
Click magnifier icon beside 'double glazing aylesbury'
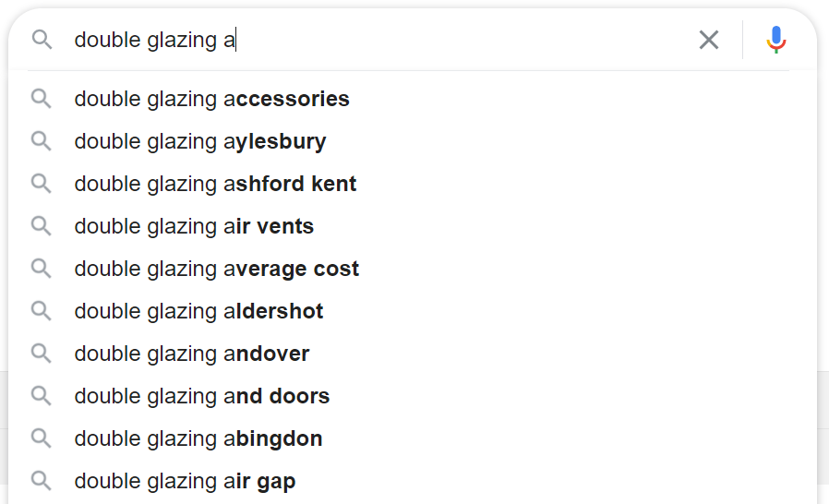[41, 141]
